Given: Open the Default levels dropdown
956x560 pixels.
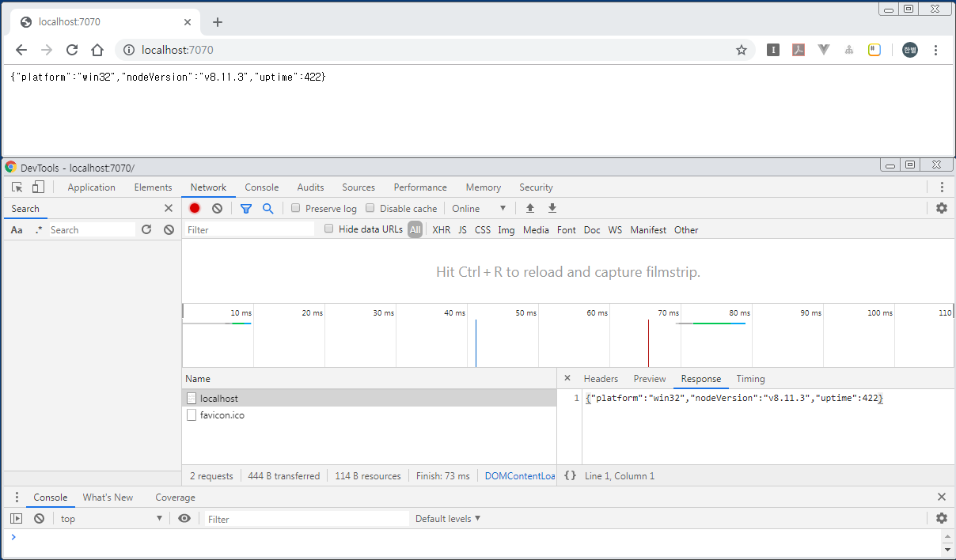Looking at the screenshot, I should (448, 519).
